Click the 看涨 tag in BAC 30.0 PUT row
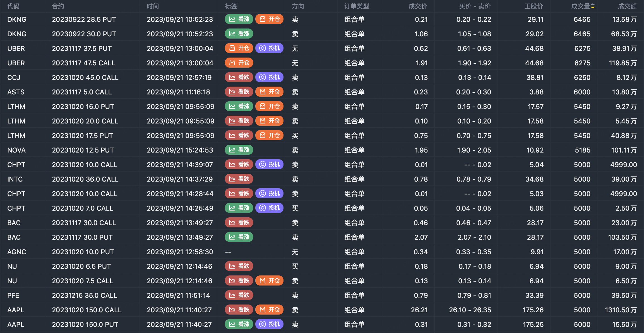 point(239,237)
